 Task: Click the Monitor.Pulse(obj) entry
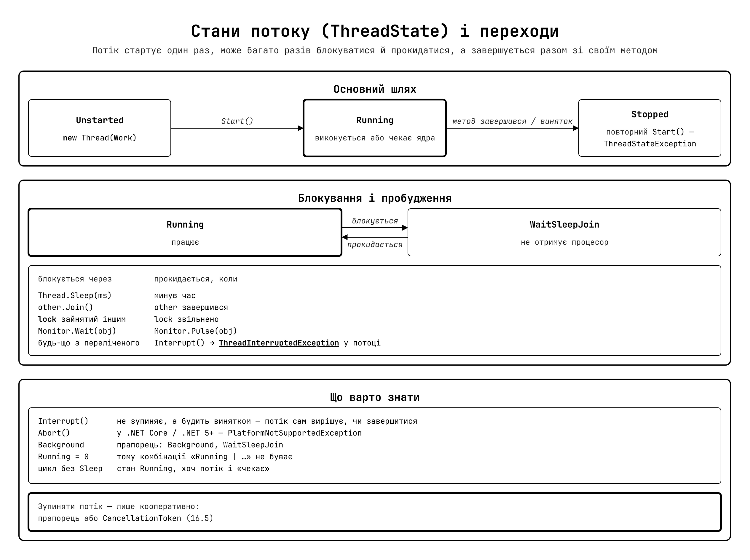coord(195,331)
